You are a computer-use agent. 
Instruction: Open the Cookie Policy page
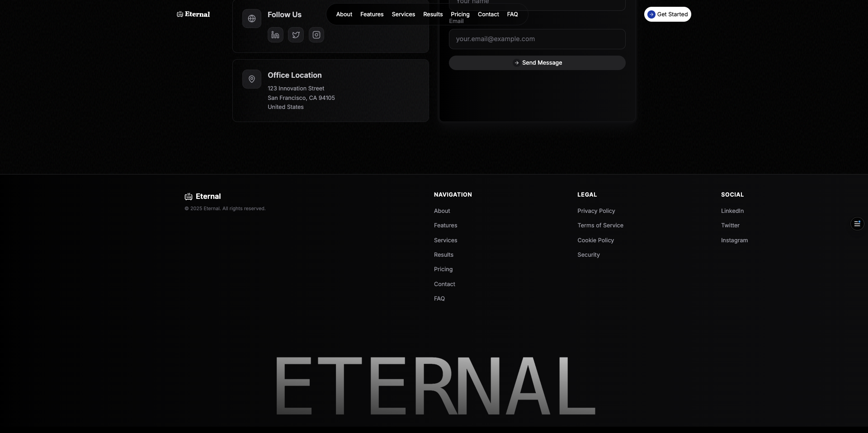click(595, 240)
